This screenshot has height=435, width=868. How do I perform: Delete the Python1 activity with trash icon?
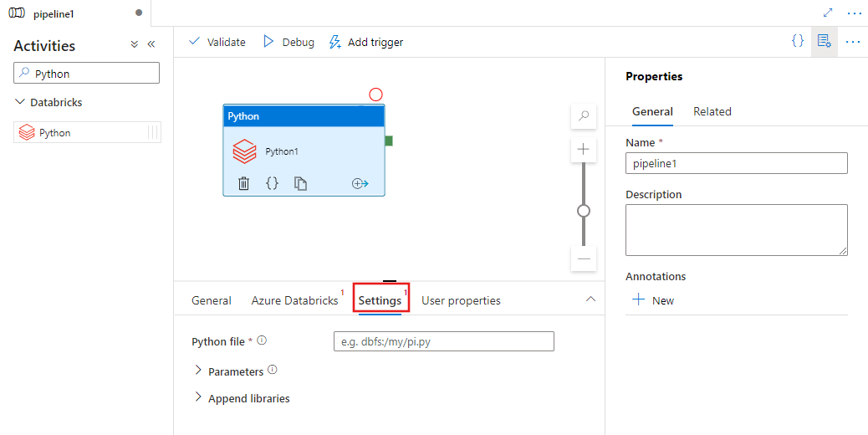(243, 184)
